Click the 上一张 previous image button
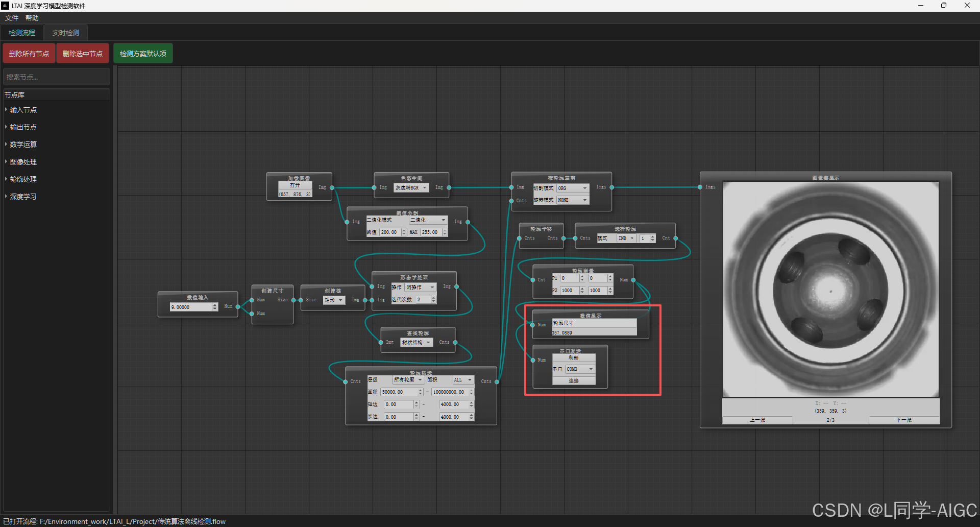980x527 pixels. coord(757,420)
